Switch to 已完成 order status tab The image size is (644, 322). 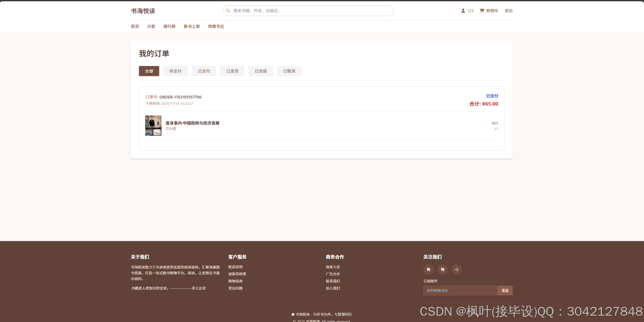(x=261, y=71)
